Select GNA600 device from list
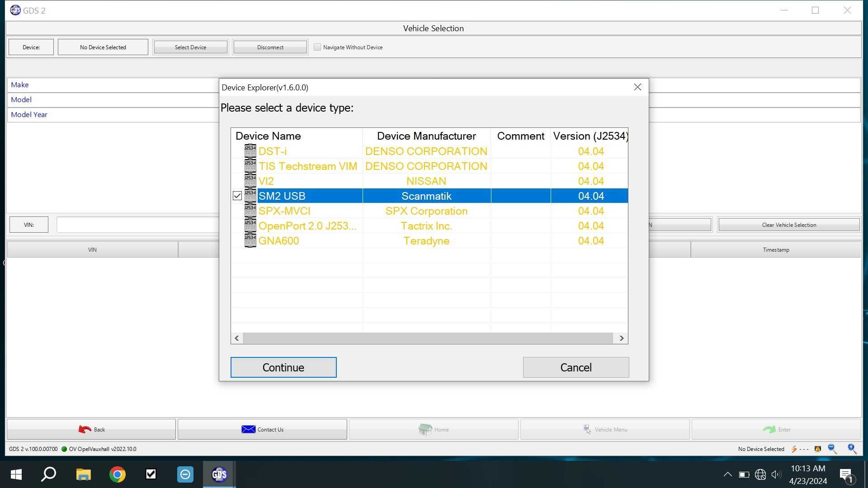868x488 pixels. coord(279,241)
